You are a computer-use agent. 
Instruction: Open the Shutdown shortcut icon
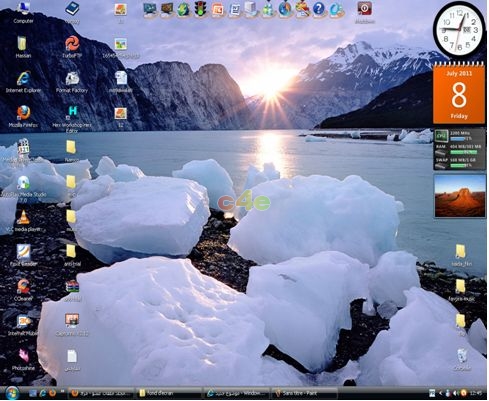pyautogui.click(x=365, y=12)
